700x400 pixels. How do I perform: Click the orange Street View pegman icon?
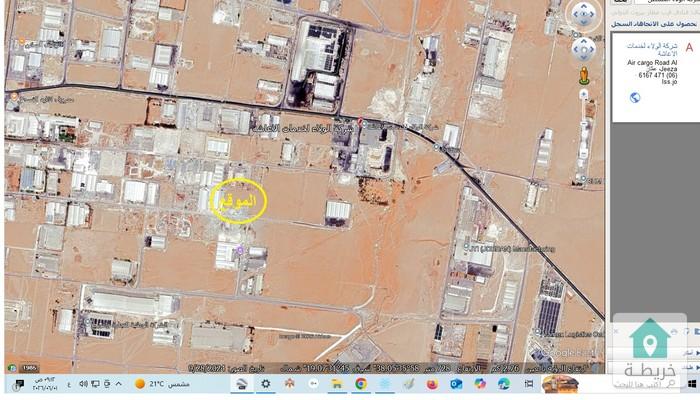pyautogui.click(x=584, y=75)
